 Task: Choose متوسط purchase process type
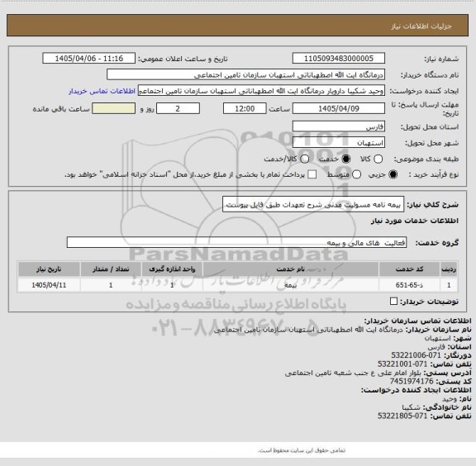click(x=356, y=174)
